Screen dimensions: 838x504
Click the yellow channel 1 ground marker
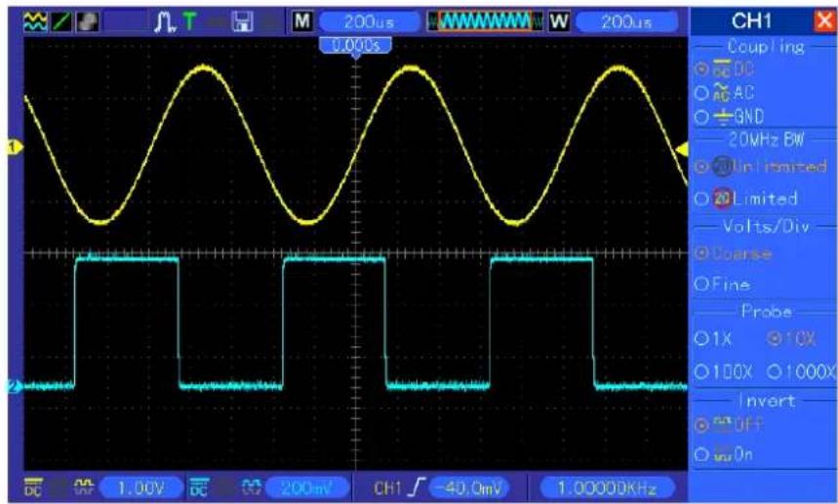click(x=14, y=147)
